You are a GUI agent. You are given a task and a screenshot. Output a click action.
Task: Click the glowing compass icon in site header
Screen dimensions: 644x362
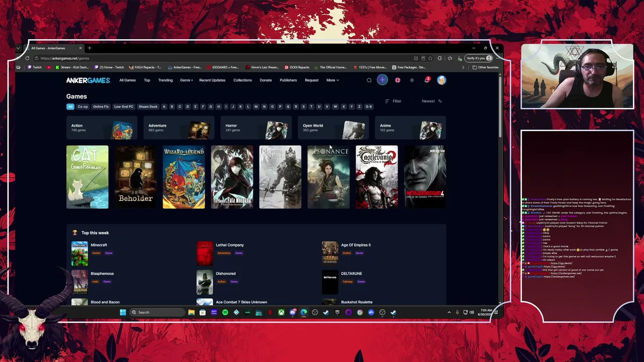pos(382,80)
